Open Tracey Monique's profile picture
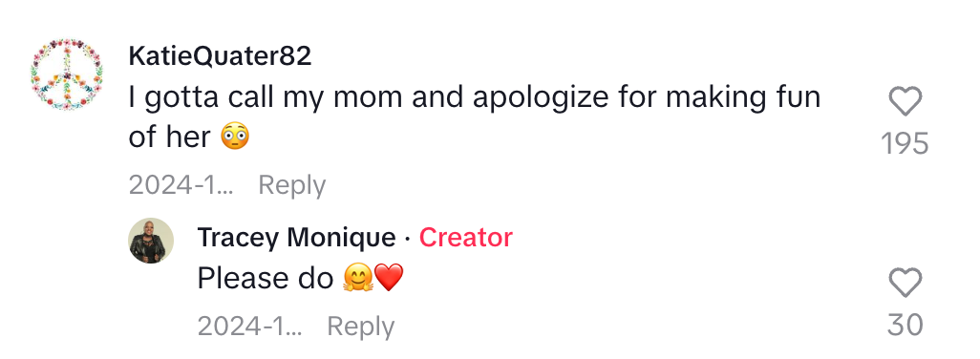980x359 pixels. pos(151,241)
